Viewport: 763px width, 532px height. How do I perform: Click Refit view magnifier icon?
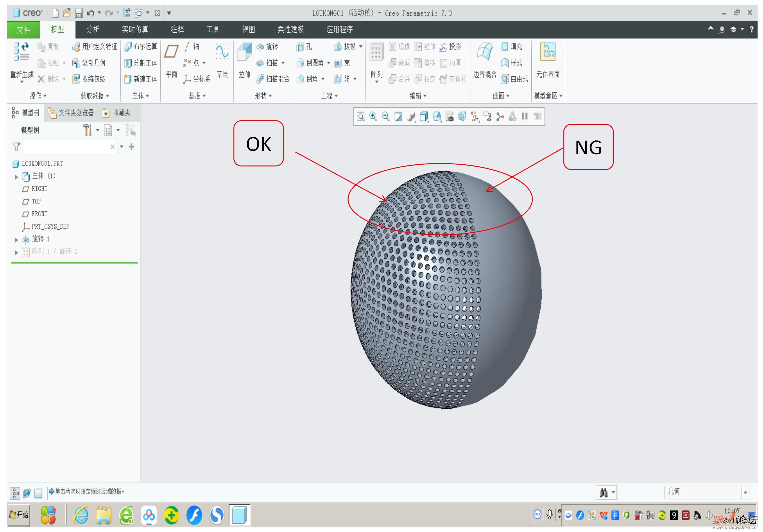[361, 117]
